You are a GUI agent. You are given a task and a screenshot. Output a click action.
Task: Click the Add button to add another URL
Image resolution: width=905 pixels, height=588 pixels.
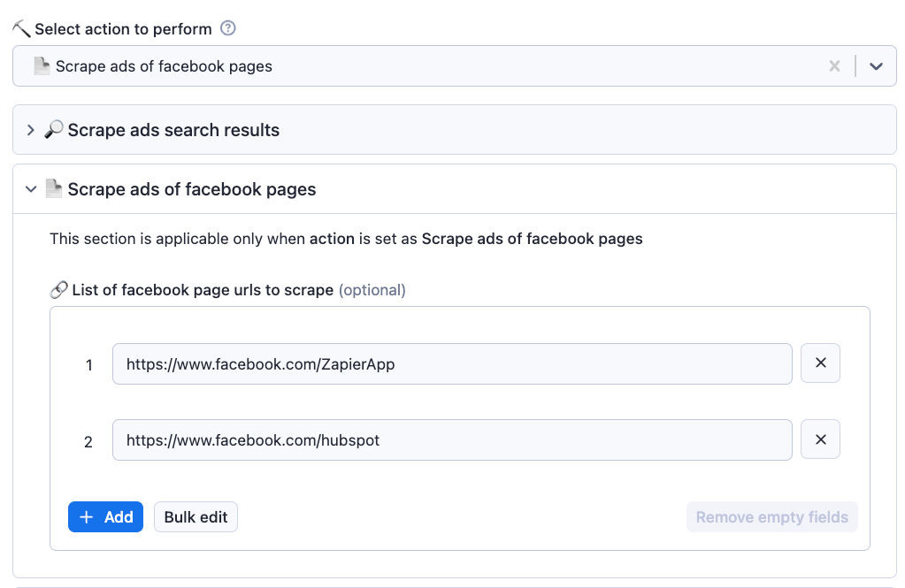click(105, 516)
